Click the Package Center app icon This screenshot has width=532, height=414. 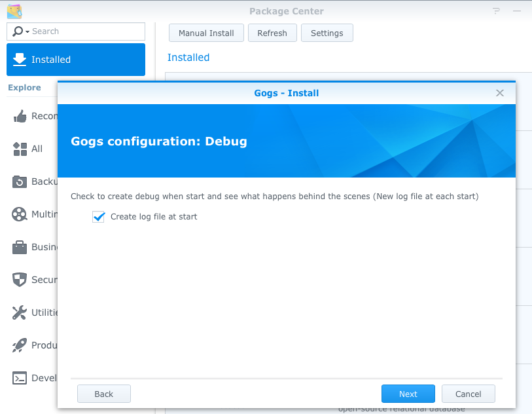[x=14, y=11]
